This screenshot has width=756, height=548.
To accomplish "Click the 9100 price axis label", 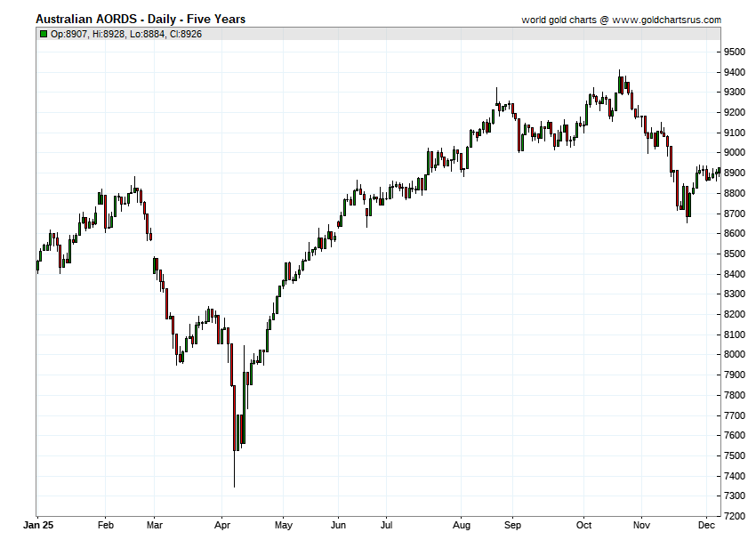I will tap(735, 133).
